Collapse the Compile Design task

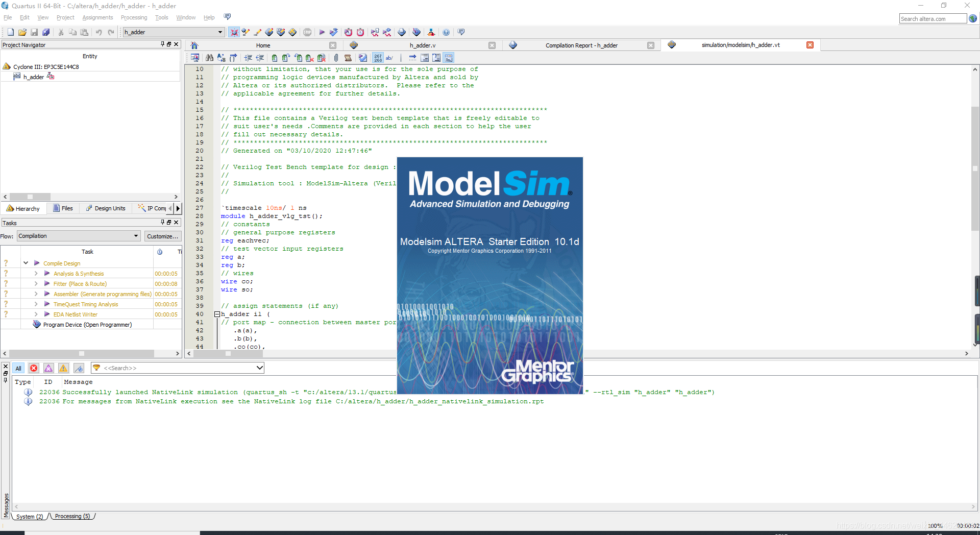pos(26,263)
